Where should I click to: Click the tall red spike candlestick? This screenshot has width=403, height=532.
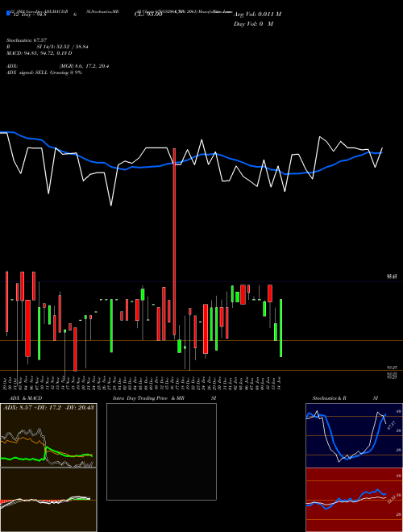click(174, 242)
